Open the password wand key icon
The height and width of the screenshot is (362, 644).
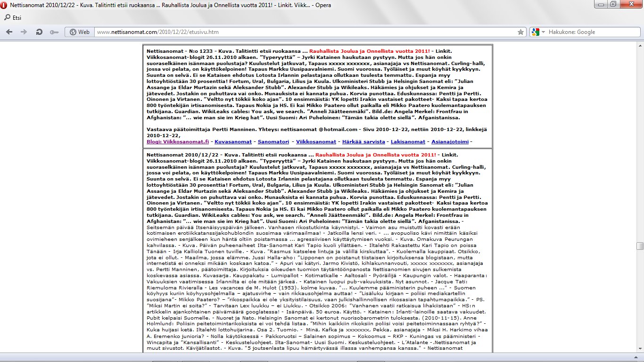pyautogui.click(x=54, y=32)
